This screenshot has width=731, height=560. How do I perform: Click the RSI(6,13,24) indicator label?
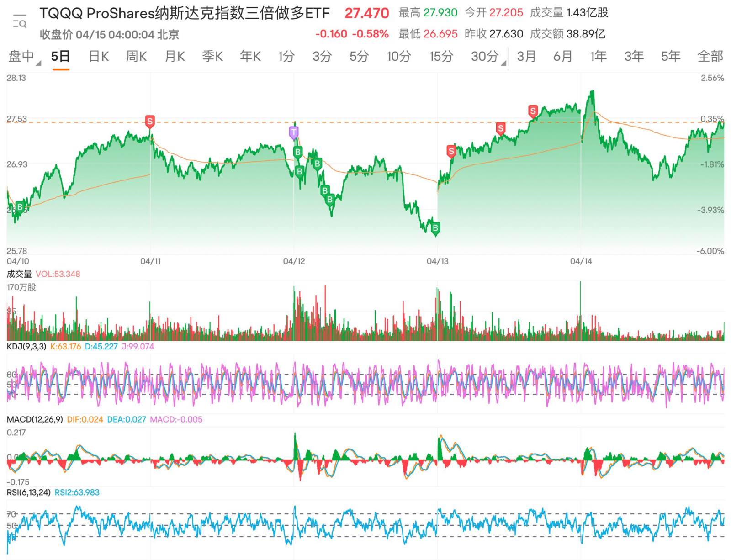[x=28, y=492]
